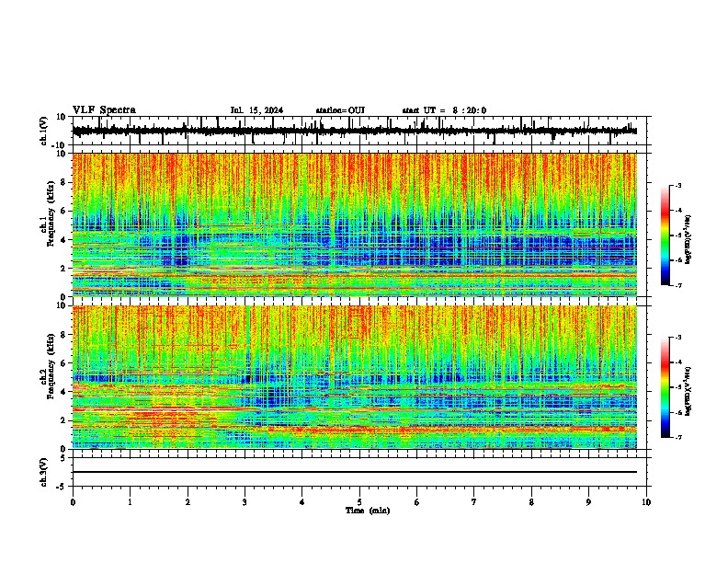
Task: Click time axis tick label "6"
Action: coord(416,502)
